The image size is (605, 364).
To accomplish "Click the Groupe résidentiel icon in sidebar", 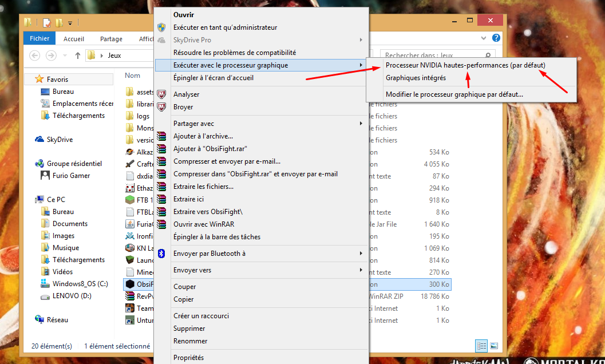I will [x=39, y=163].
